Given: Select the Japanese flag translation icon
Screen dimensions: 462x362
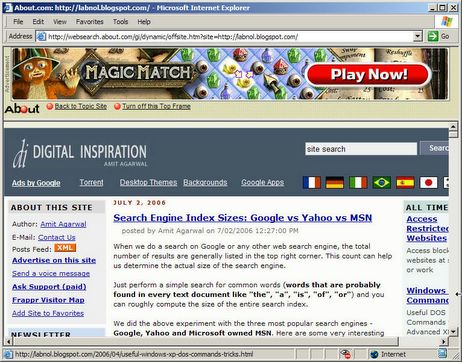Looking at the screenshot, I should pyautogui.click(x=429, y=182).
